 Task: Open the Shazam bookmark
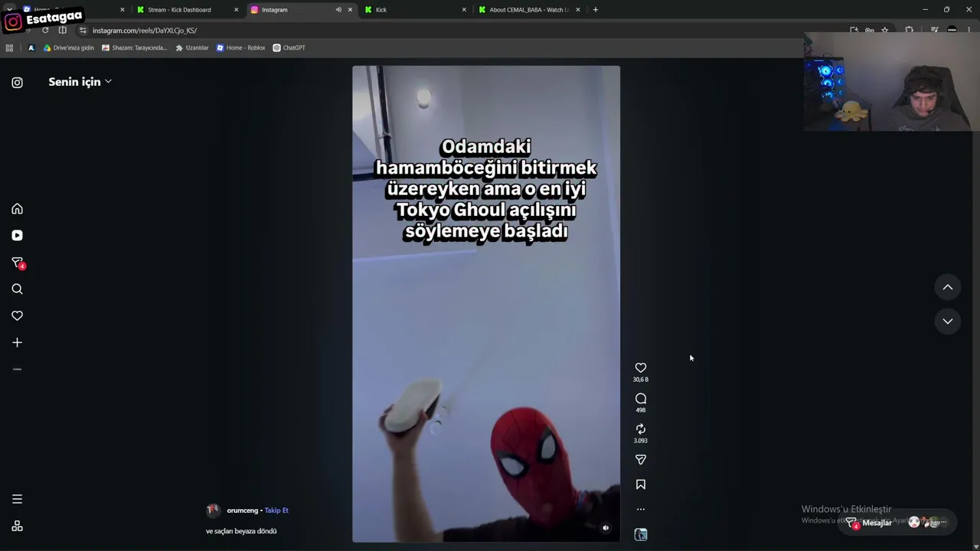[x=134, y=47]
